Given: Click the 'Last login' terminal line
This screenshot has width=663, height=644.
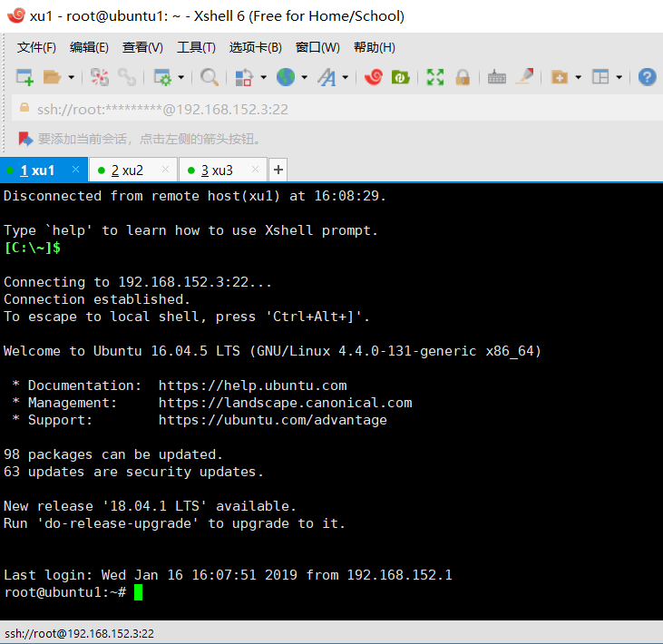Looking at the screenshot, I should pyautogui.click(x=228, y=575).
